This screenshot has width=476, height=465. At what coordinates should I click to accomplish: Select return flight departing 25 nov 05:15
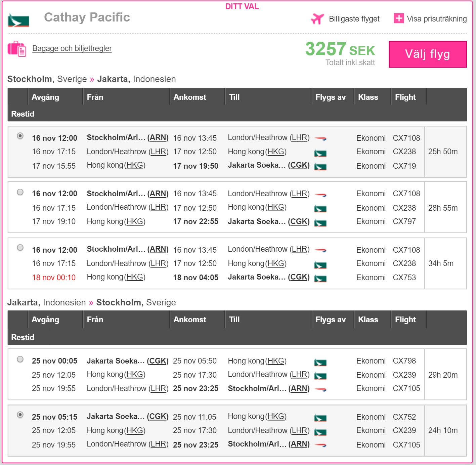[x=20, y=415]
